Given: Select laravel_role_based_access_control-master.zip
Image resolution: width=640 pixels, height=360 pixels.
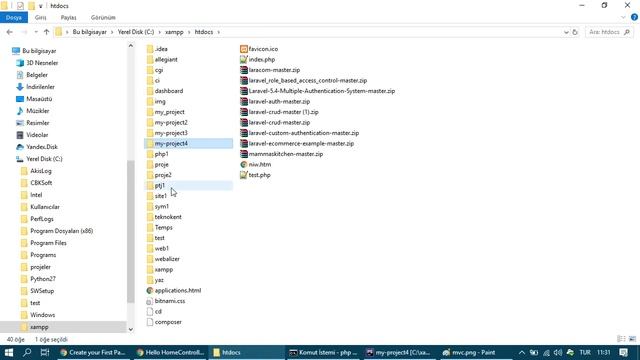Looking at the screenshot, I should tap(304, 81).
